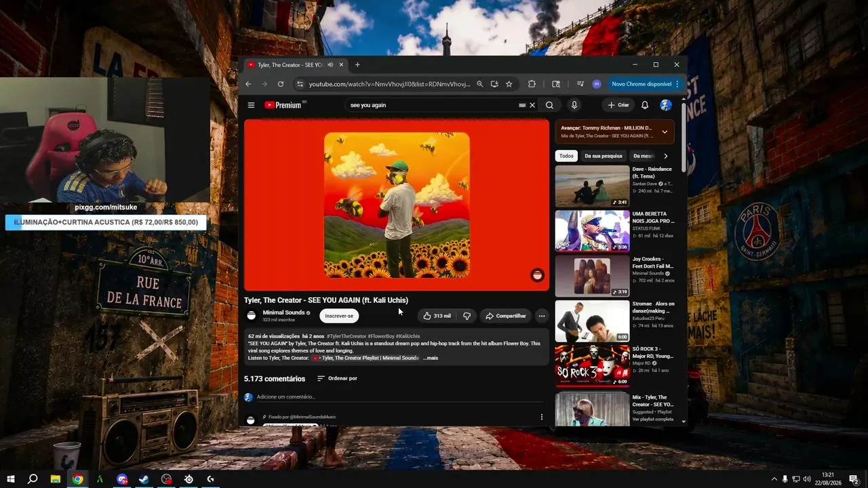The width and height of the screenshot is (868, 488).
Task: Open the Chrome profile avatar
Action: (x=597, y=84)
